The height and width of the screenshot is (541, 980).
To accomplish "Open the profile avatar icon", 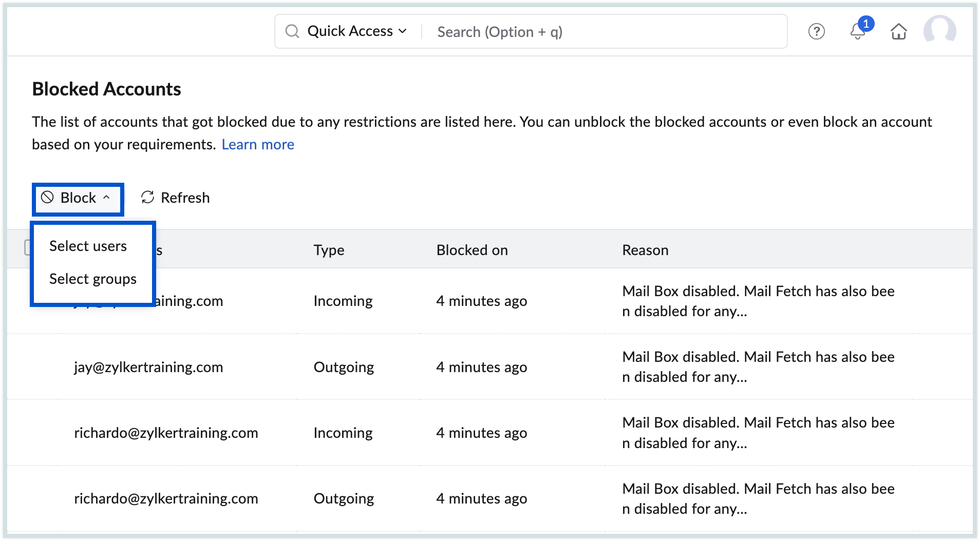I will (940, 31).
